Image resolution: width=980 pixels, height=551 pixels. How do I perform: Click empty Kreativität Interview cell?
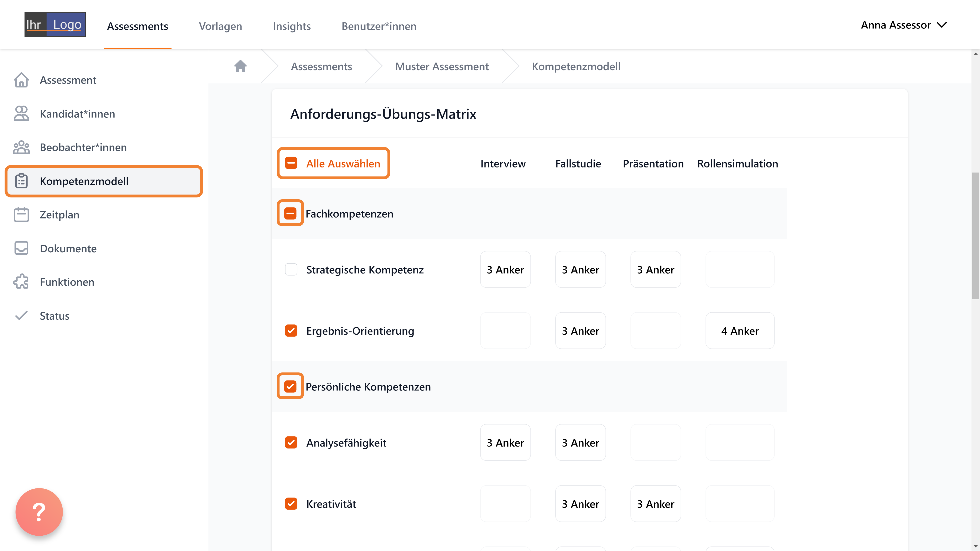click(x=505, y=503)
